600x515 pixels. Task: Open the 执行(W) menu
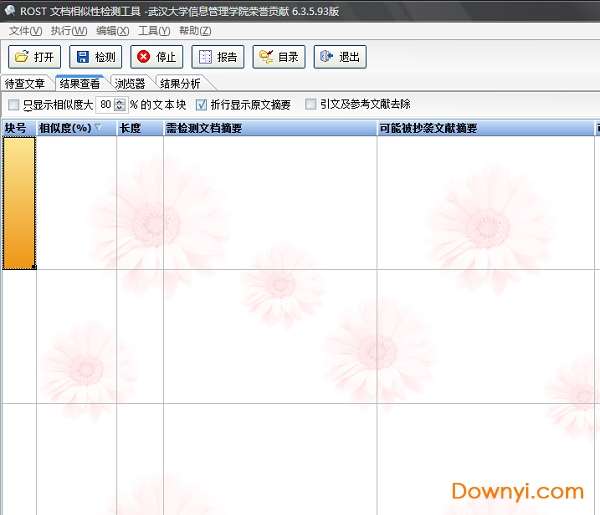click(69, 31)
